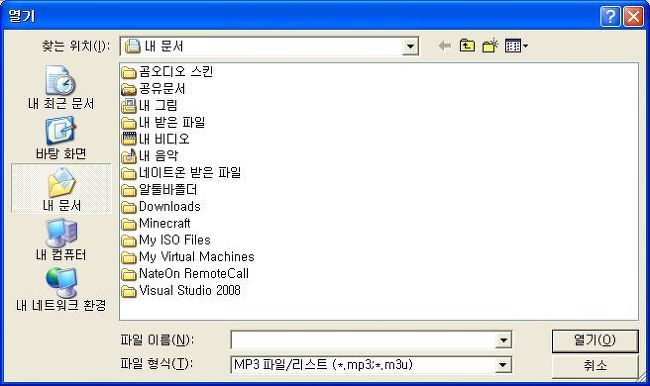
Task: Select the My ISO Files folder icon
Action: pyautogui.click(x=129, y=240)
